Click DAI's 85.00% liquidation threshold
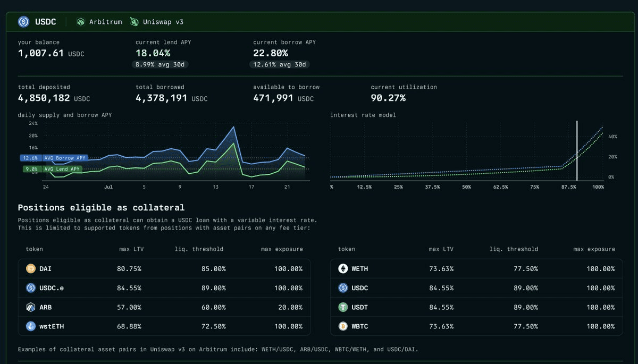 213,269
